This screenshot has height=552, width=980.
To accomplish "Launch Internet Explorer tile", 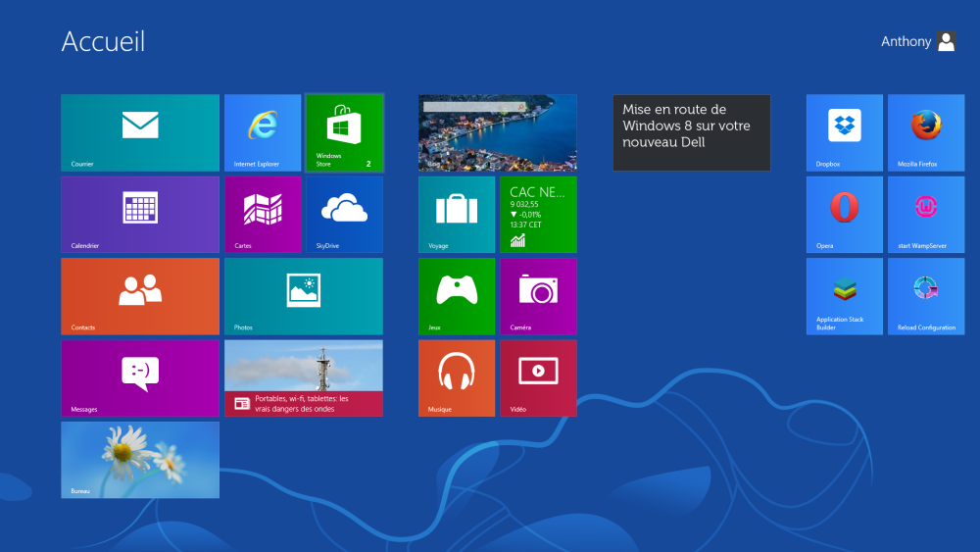I will click(263, 132).
